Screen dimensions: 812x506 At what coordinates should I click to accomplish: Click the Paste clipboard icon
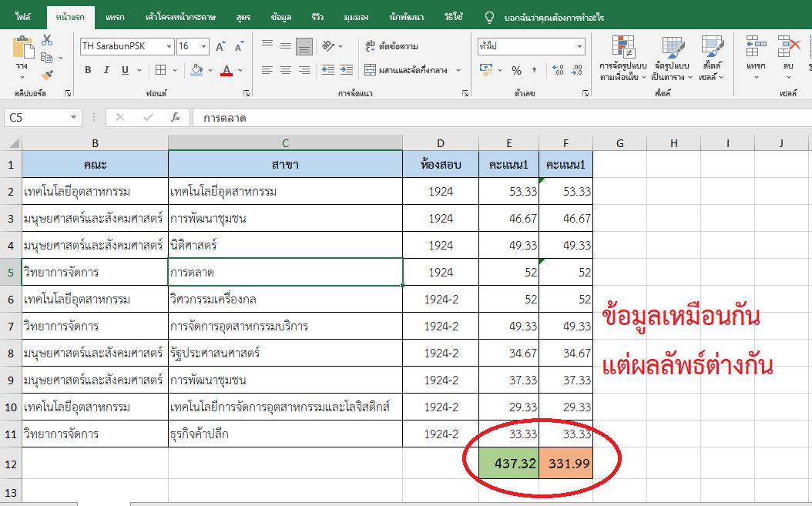pyautogui.click(x=23, y=48)
